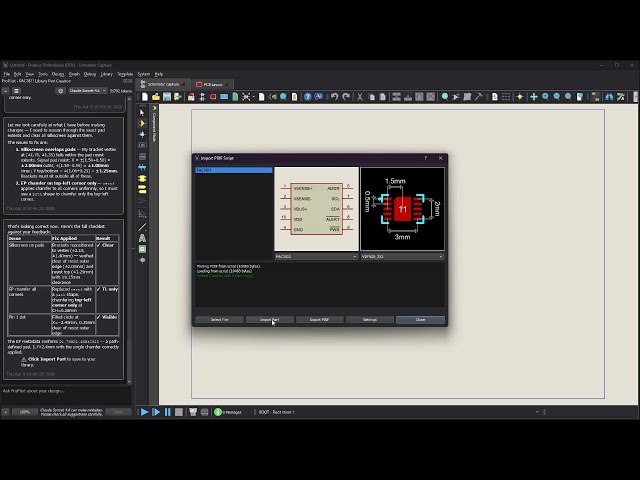Open Tools menu
Image resolution: width=640 pixels, height=480 pixels.
click(x=43, y=74)
